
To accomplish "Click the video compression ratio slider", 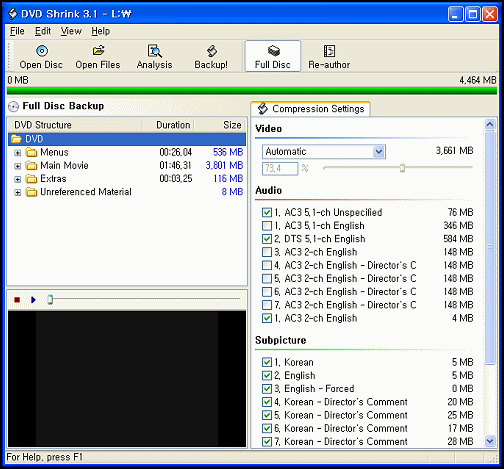I will click(x=402, y=168).
